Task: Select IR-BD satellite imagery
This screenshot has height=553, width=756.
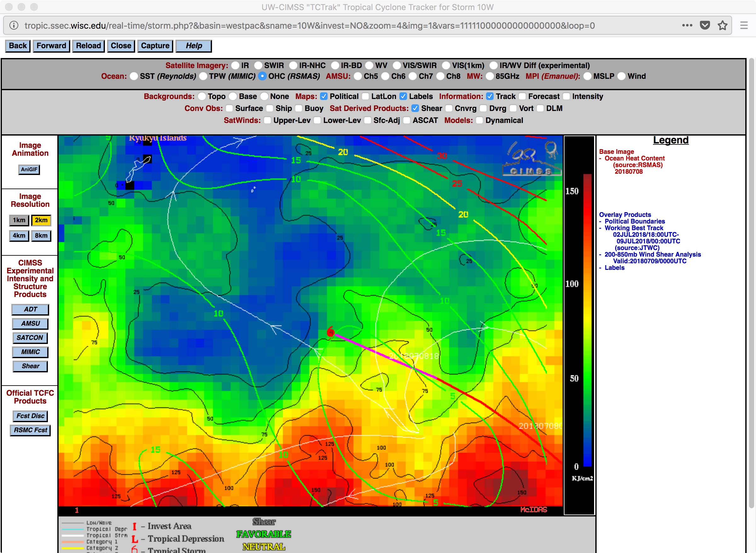Action: (335, 65)
